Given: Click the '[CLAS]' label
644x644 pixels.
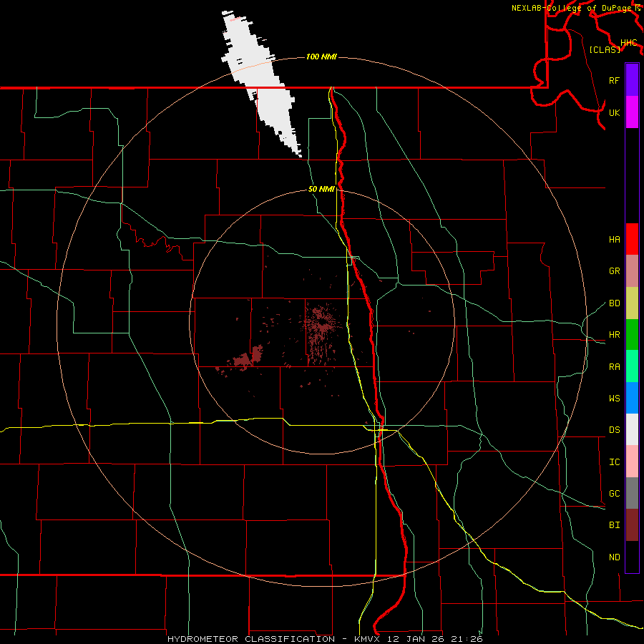Looking at the screenshot, I should point(605,49).
